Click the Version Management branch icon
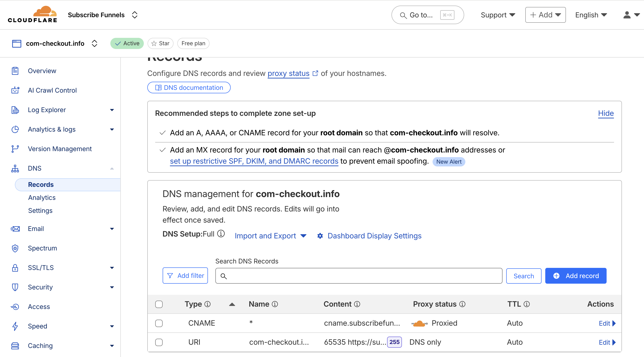The image size is (644, 357). [15, 149]
